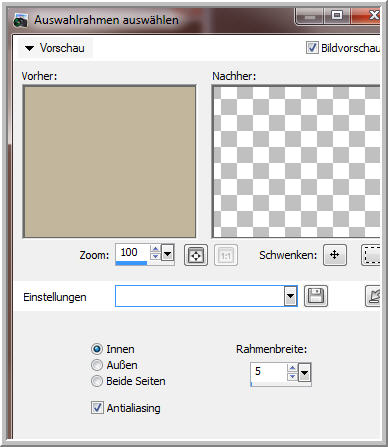Open the Rahmenbreite slider dropdown arrow
This screenshot has height=447, width=388.
[x=304, y=372]
